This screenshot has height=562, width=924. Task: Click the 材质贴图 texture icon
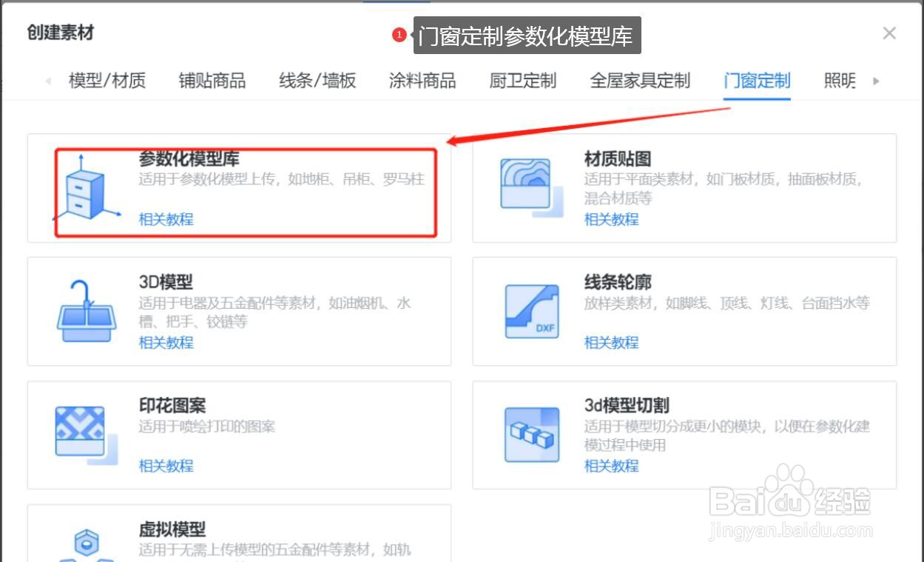click(x=532, y=189)
